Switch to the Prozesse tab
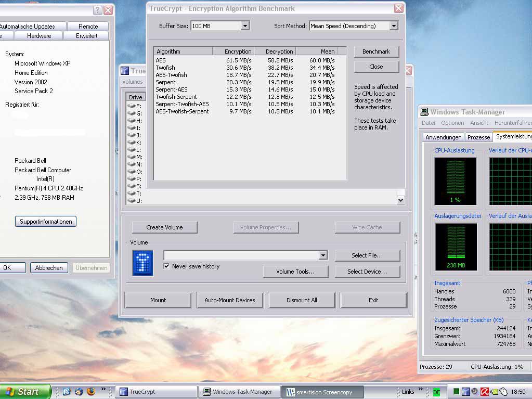 479,137
